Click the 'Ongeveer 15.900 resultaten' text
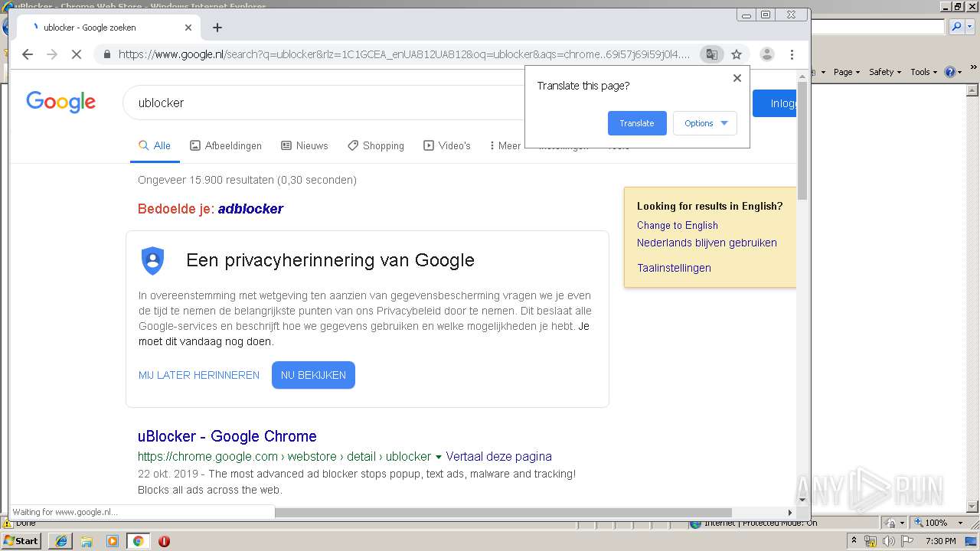The width and height of the screenshot is (980, 551). (x=247, y=180)
